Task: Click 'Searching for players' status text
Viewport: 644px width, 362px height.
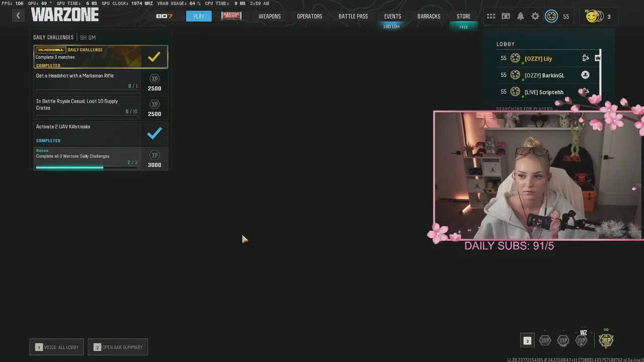Action: tap(527, 109)
